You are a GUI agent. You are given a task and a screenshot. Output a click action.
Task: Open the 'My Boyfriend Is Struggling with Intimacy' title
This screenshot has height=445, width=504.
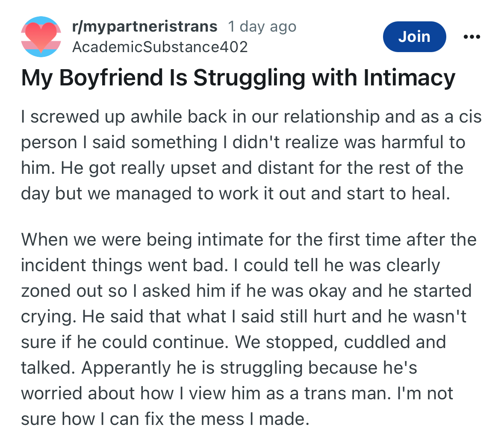point(238,78)
